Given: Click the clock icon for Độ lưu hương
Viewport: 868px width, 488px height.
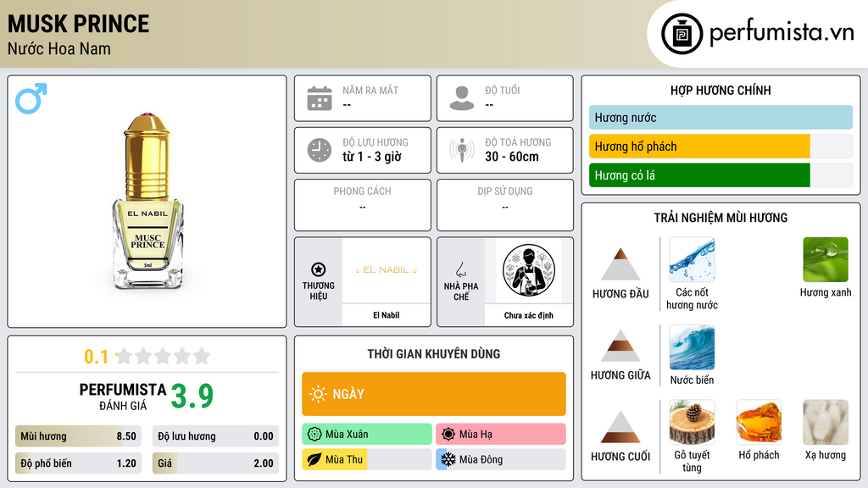Looking at the screenshot, I should coord(320,150).
